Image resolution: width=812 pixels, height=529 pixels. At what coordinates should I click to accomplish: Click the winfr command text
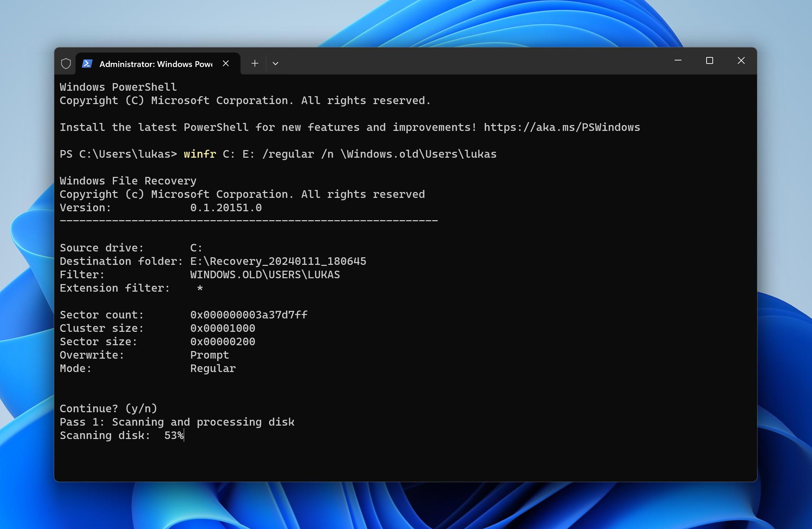coord(200,154)
